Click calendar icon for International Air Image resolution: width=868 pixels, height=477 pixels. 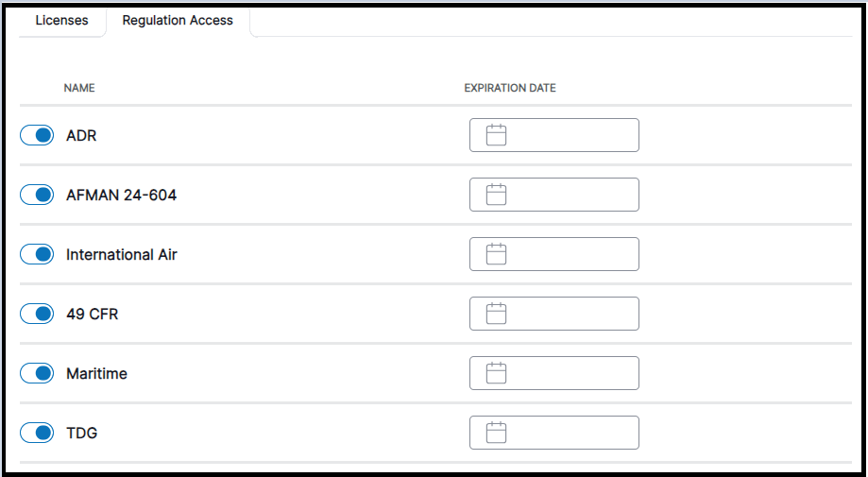pyautogui.click(x=496, y=254)
